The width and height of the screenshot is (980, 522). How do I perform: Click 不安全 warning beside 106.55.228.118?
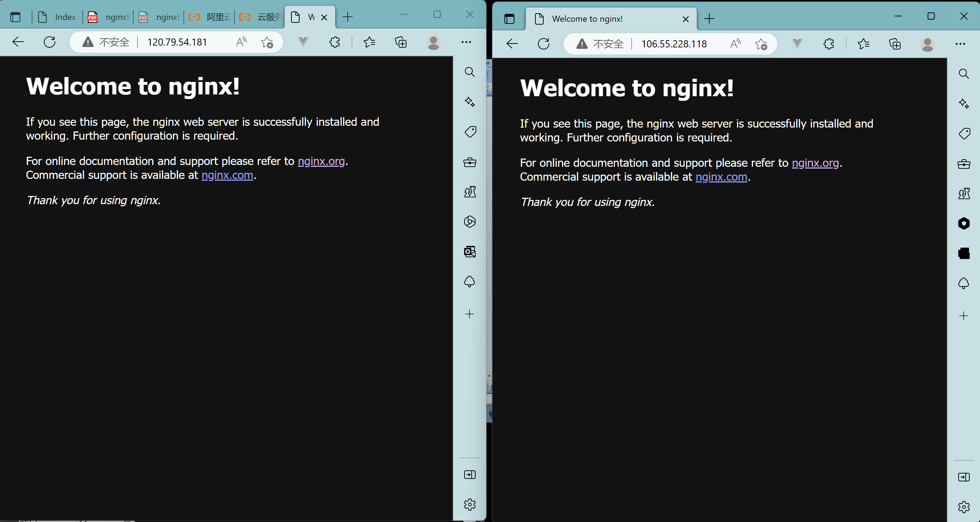[x=600, y=44]
